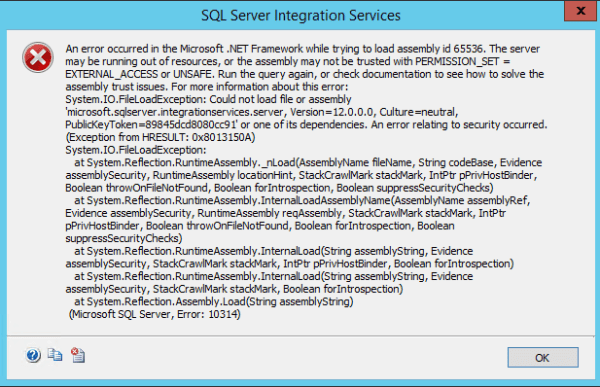
Task: Click the 'System.IO.FileLoadException:' standalone line
Action: point(135,150)
